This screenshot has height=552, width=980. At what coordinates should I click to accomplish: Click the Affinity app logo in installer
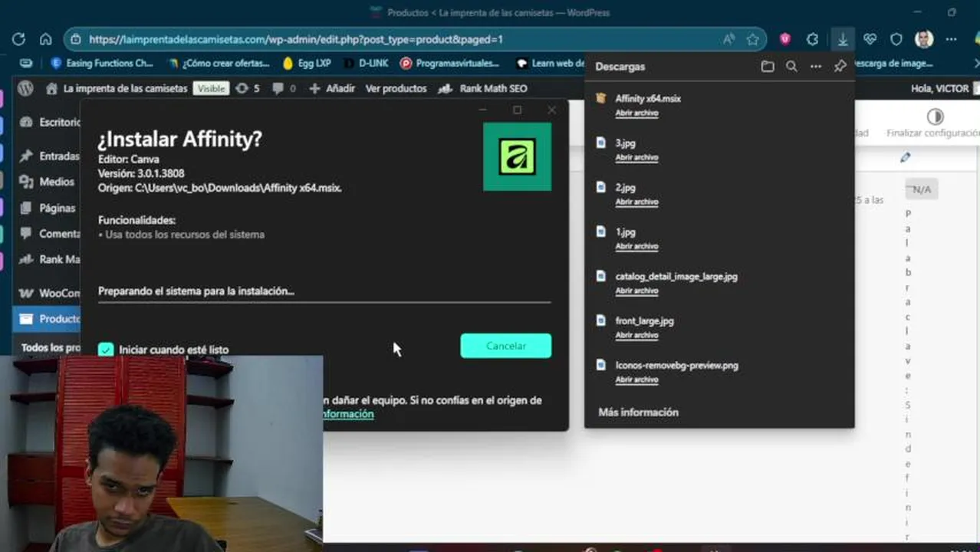(517, 156)
